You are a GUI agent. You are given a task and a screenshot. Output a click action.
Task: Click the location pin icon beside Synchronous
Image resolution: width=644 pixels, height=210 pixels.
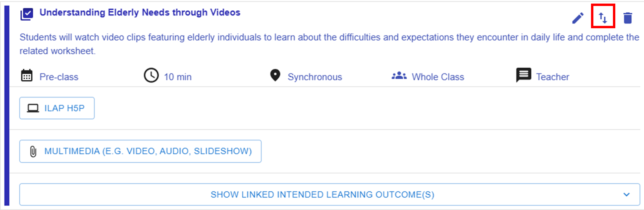[x=275, y=75]
